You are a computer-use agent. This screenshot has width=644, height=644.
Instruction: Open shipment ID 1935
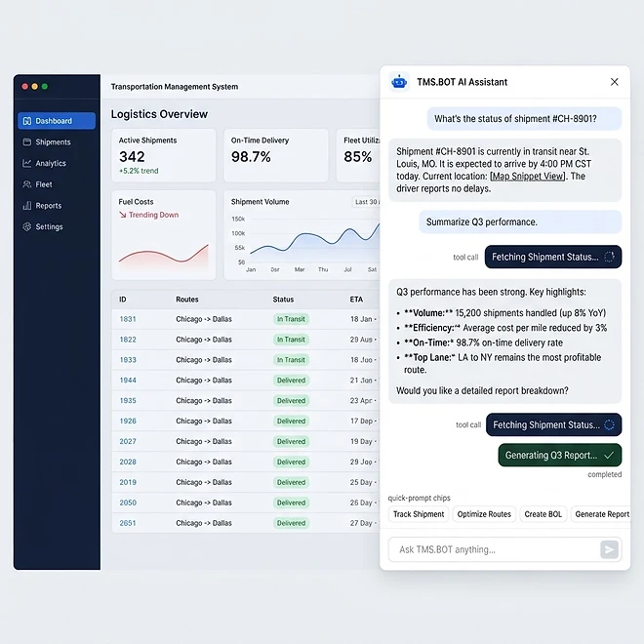point(128,400)
